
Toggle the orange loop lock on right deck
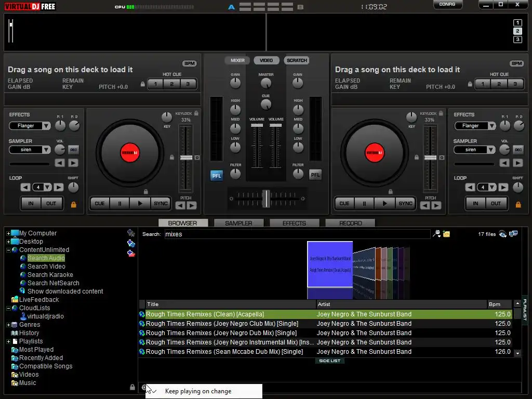point(518,205)
